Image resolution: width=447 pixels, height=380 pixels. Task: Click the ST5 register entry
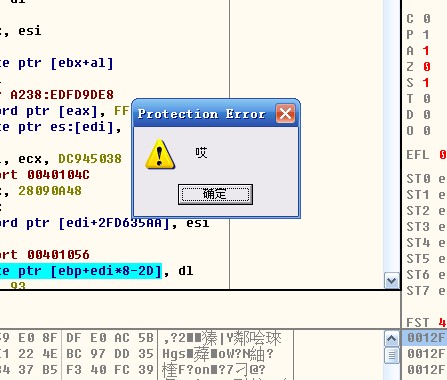click(x=426, y=259)
